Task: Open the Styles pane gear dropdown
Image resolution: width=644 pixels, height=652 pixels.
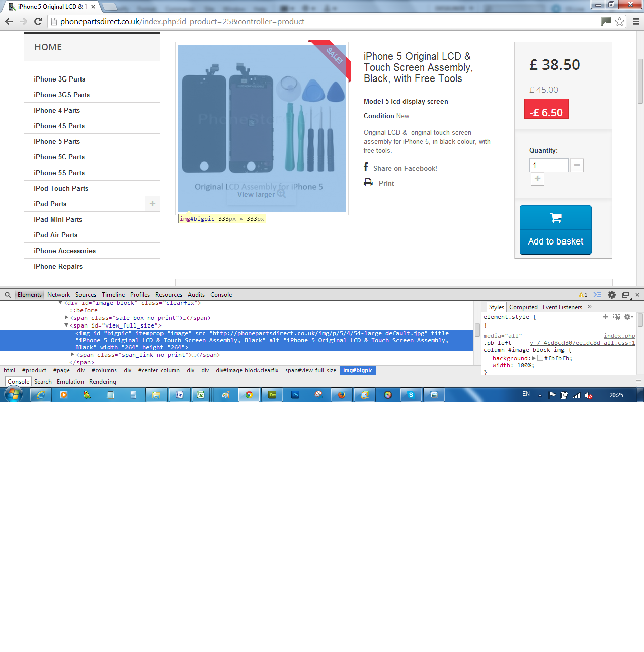Action: pos(628,317)
